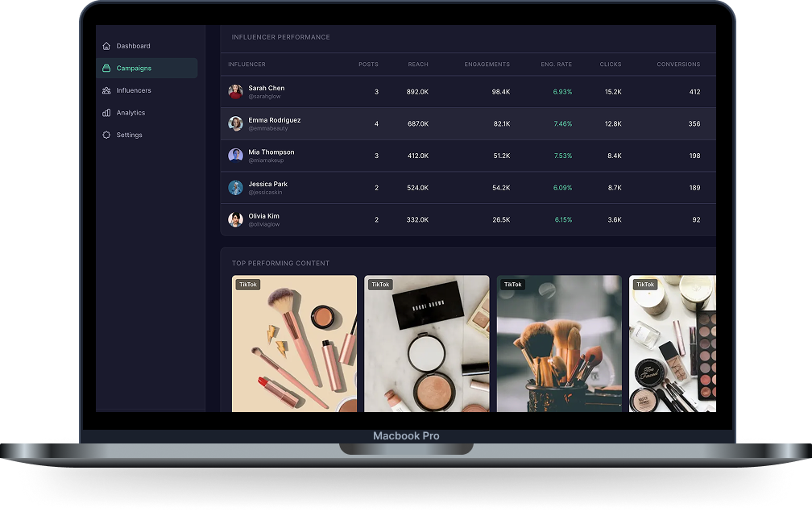Click Olivia Kim's profile avatar
The height and width of the screenshot is (512, 812).
click(x=235, y=219)
